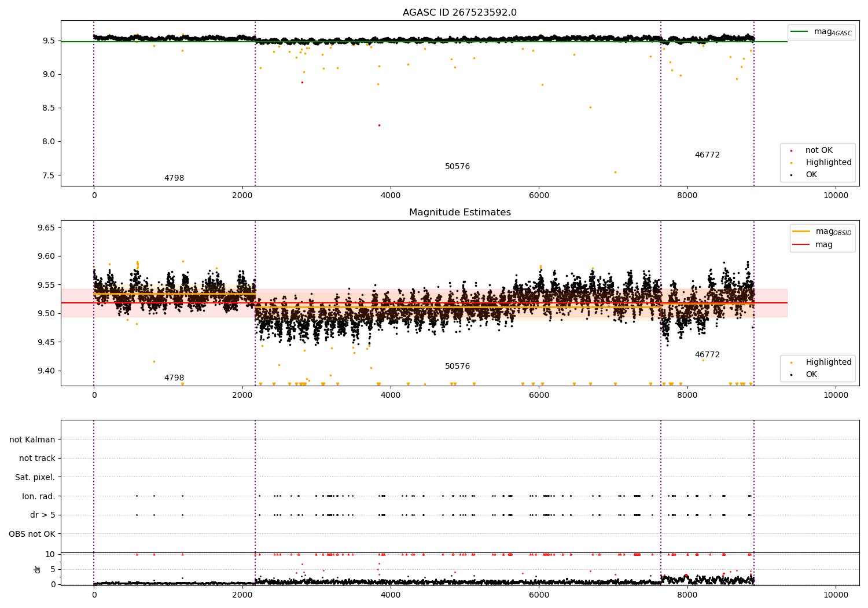Select the 'mag AGASC' legend entry text

[833, 32]
